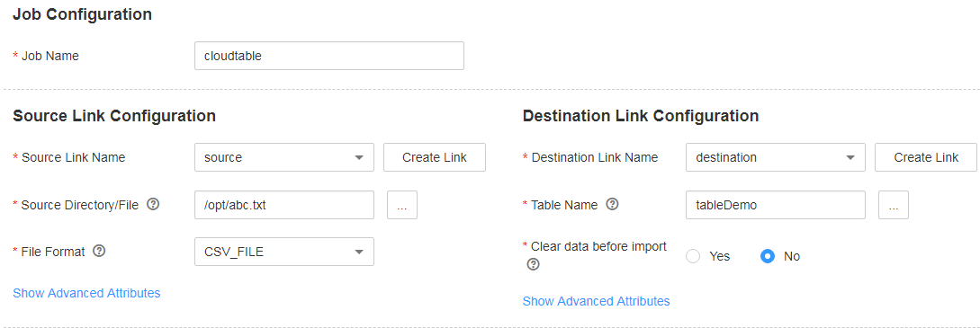Viewport: 980px width, 328px height.
Task: Open help icon beside Source Directory/File
Action: click(x=153, y=204)
